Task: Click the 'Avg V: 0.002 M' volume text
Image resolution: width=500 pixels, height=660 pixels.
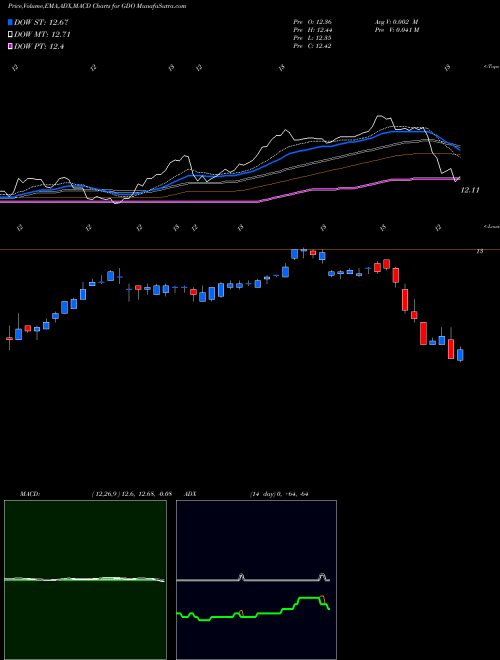Action: (396, 21)
